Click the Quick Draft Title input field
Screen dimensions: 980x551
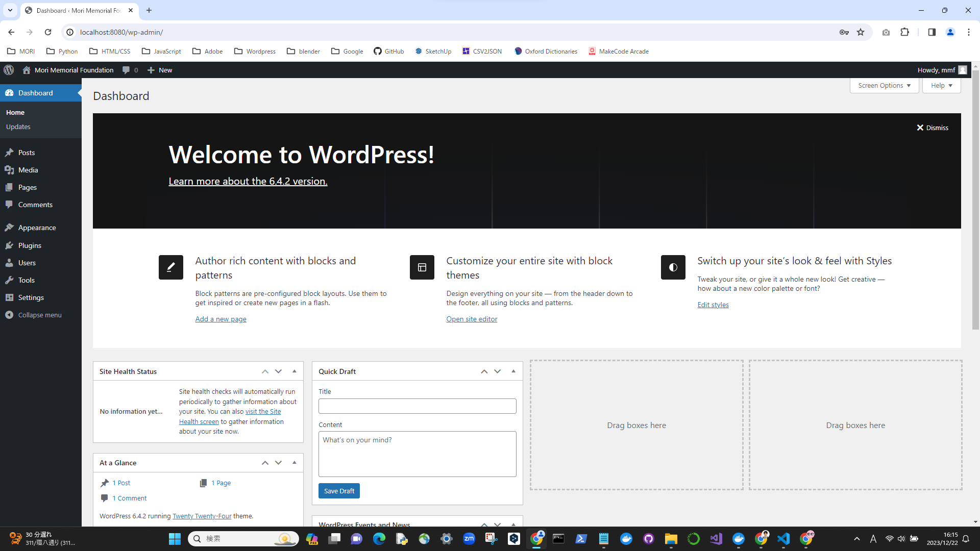pyautogui.click(x=417, y=406)
